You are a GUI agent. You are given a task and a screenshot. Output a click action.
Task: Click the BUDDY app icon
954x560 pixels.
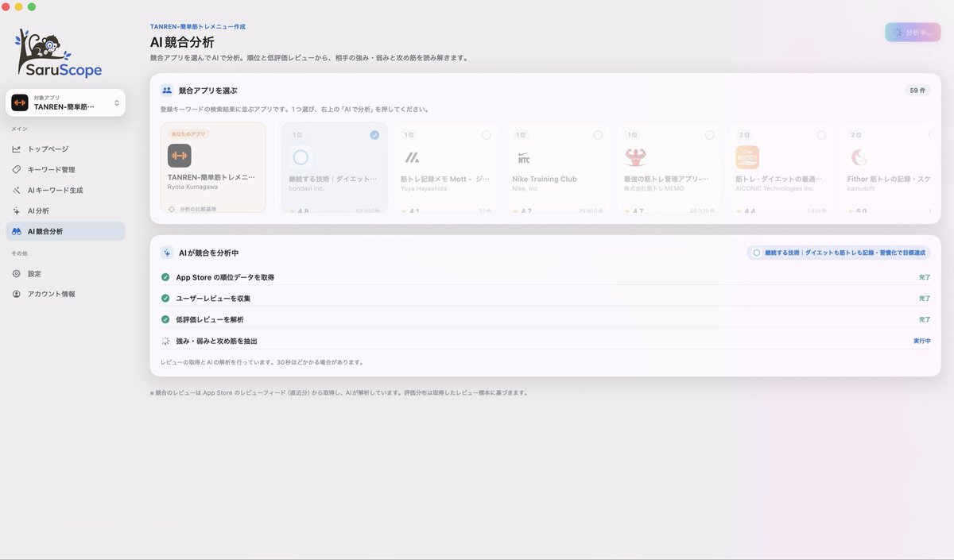click(747, 156)
